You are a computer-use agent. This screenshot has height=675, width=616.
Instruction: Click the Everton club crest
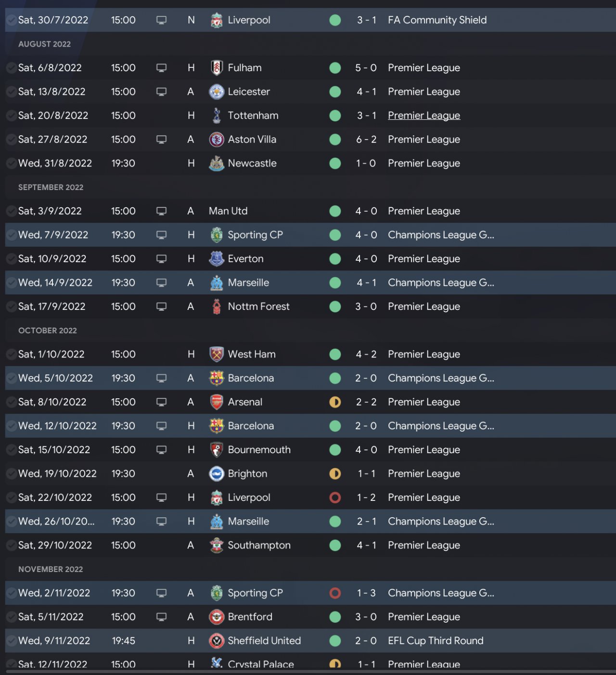pos(217,259)
